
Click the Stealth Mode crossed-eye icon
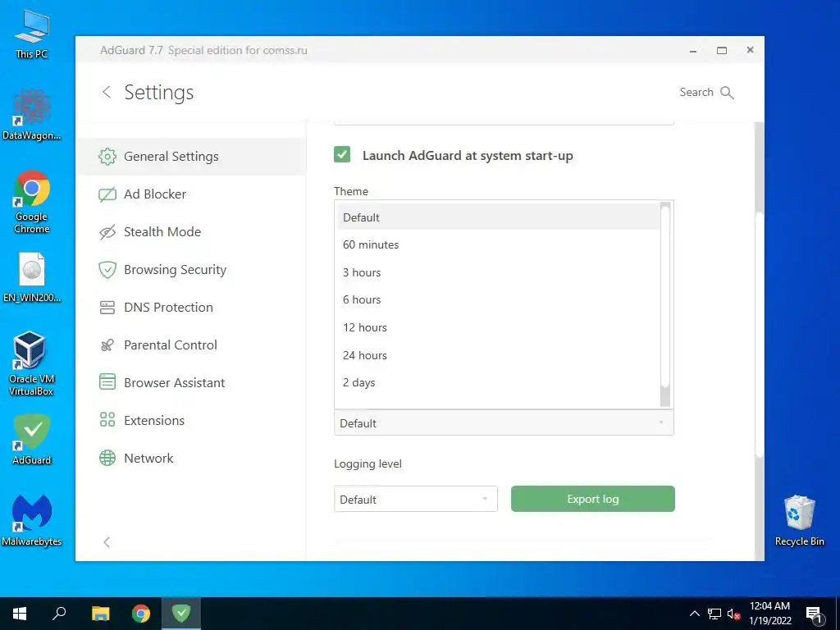click(x=107, y=232)
